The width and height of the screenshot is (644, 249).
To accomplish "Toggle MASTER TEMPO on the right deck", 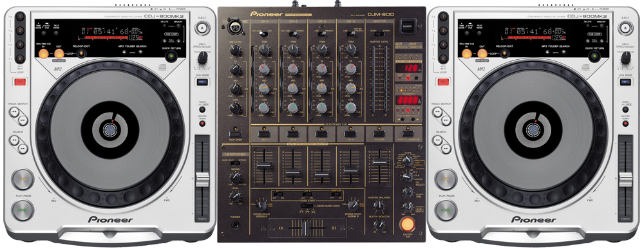I will coord(625,123).
